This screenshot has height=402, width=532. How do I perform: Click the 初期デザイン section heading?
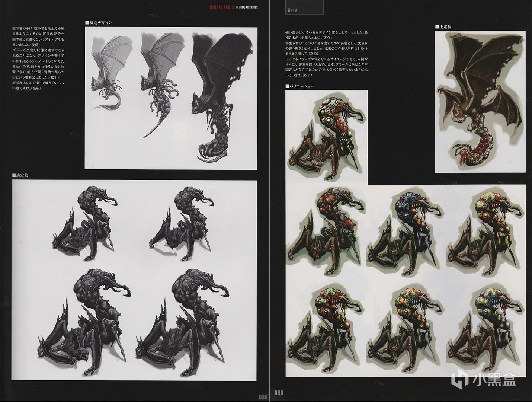click(99, 23)
